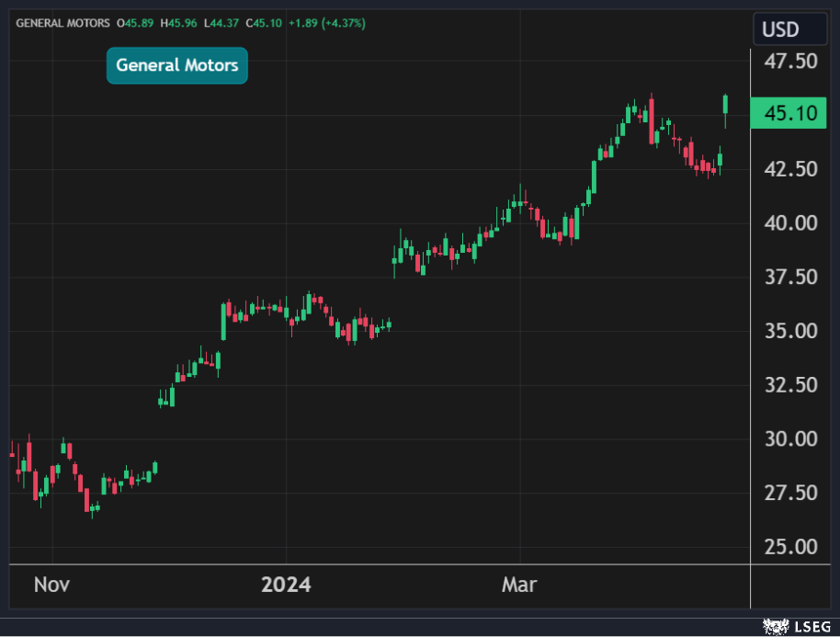Select the green 45.10 current price tag
This screenshot has width=840, height=637.
[789, 114]
